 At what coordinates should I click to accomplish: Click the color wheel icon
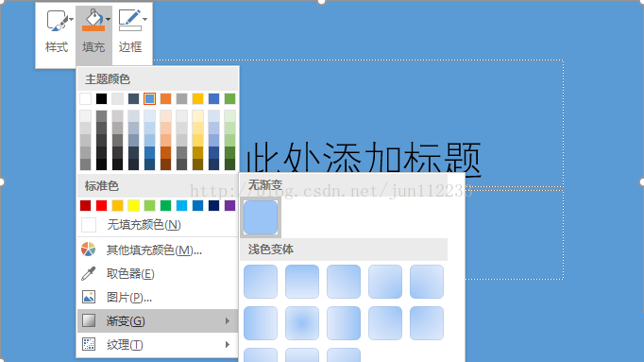[x=89, y=250]
